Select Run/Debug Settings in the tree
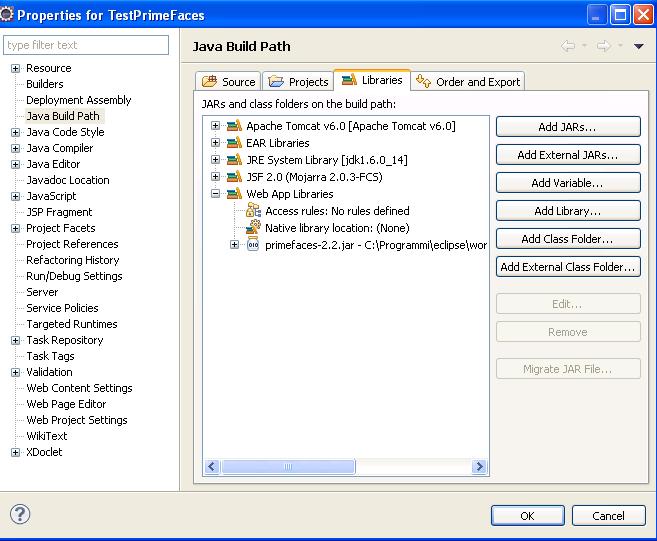 (74, 276)
